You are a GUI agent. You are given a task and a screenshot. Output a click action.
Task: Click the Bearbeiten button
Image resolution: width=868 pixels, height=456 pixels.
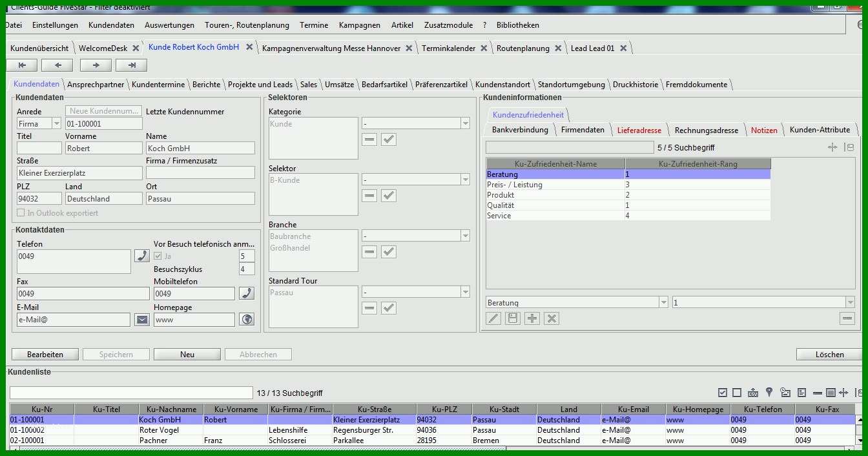[45, 355]
